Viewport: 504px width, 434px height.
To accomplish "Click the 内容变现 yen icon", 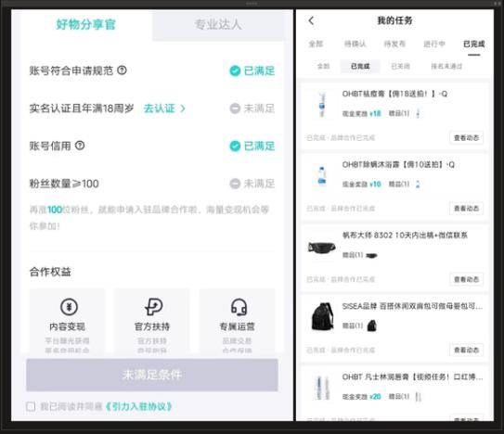I will pos(69,307).
